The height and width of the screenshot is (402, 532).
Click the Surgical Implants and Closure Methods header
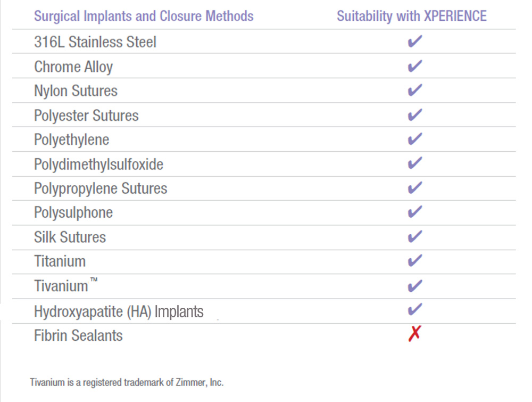click(x=144, y=16)
